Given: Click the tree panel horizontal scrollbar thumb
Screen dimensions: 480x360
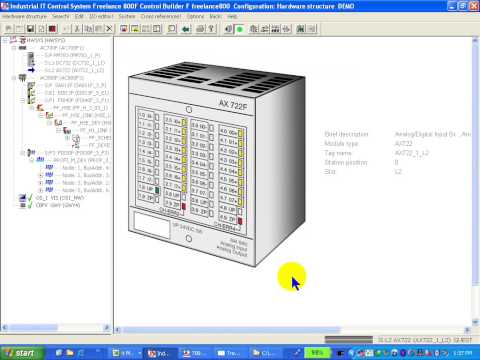Looking at the screenshot, I should 33,328.
